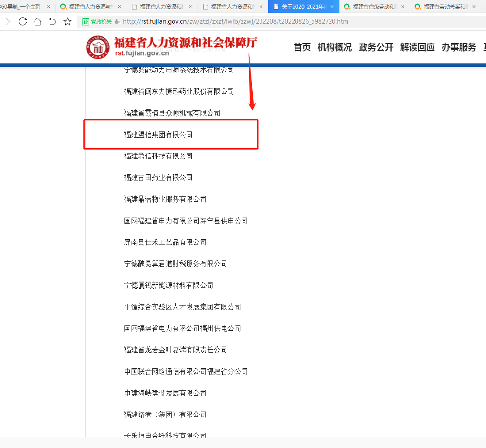Open the 机构概况 navigation menu item
This screenshot has height=448, width=486.
334,47
